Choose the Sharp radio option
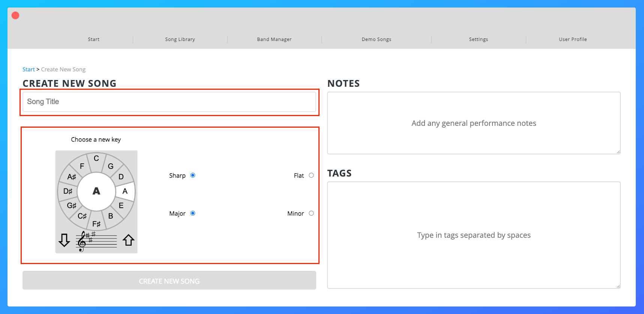 tap(193, 175)
